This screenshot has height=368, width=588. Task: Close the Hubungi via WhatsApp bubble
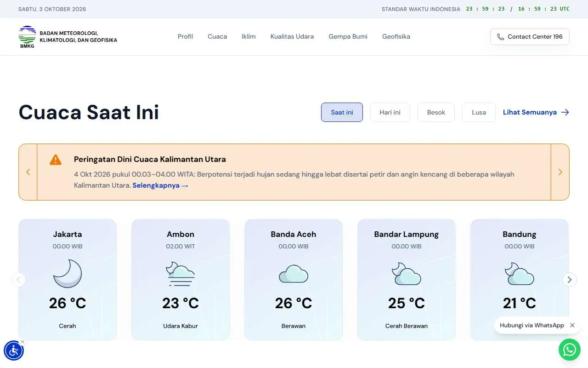(572, 325)
